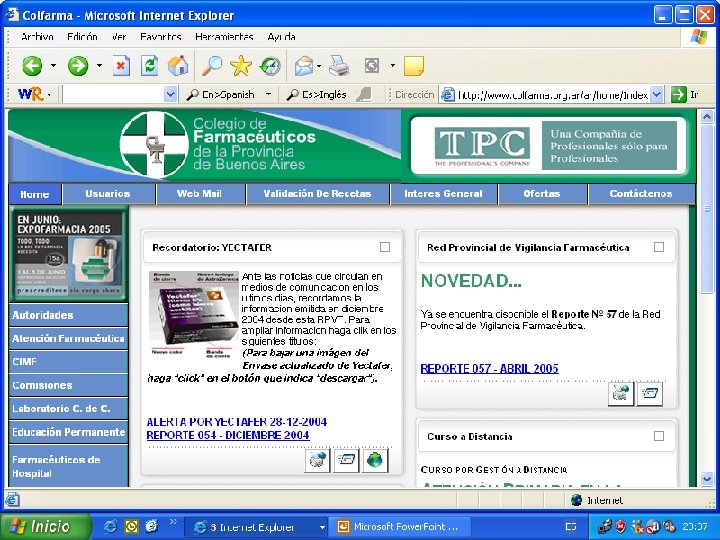Open the Edición menu

coord(82,37)
